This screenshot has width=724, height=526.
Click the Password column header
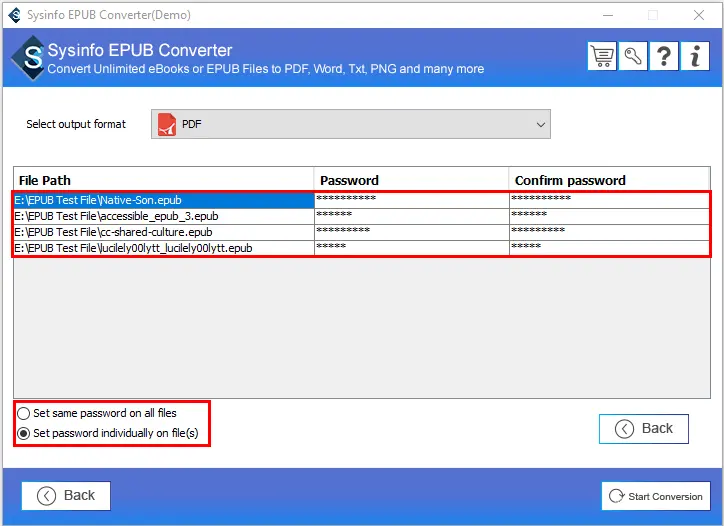[x=411, y=180]
